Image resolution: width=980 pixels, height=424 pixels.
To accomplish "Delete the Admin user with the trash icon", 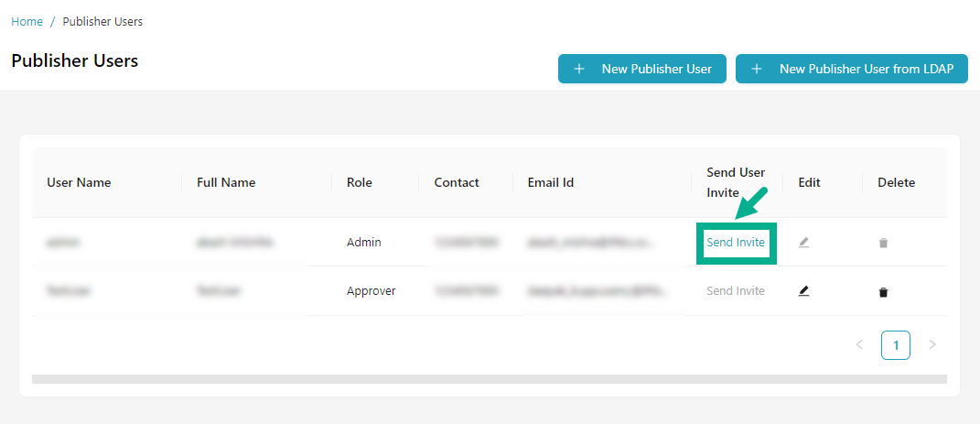I will click(x=883, y=244).
